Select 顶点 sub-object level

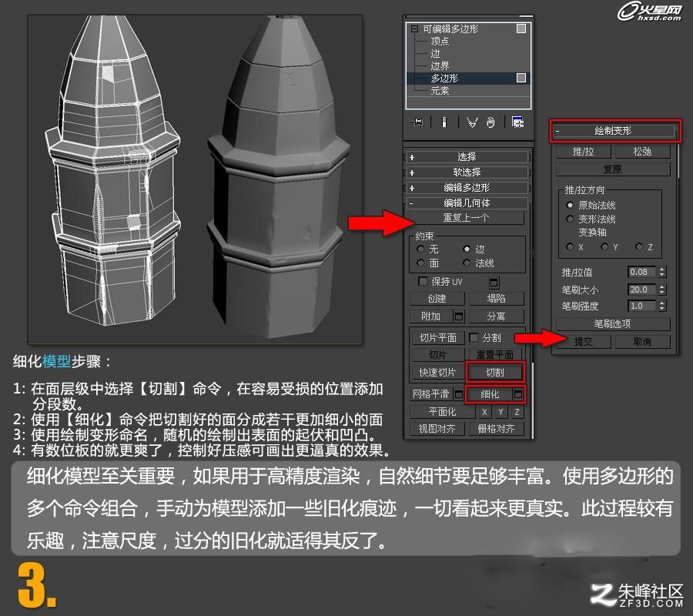(x=440, y=41)
